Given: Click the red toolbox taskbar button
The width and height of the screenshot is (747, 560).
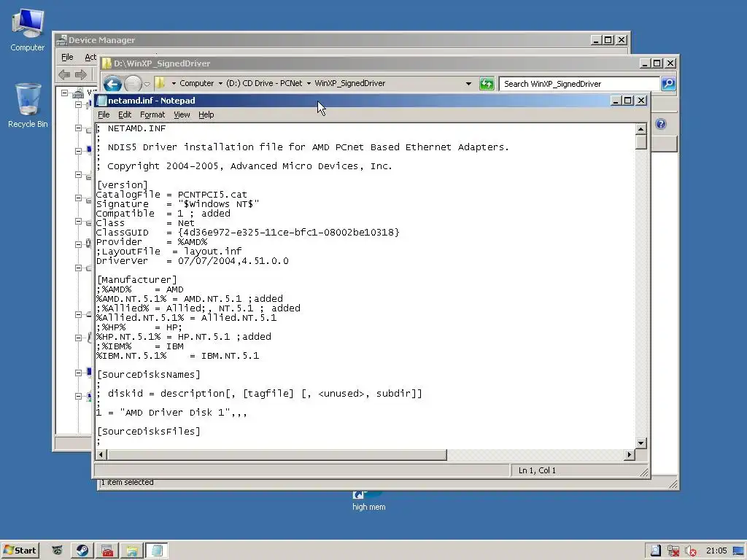Looking at the screenshot, I should pos(107,551).
